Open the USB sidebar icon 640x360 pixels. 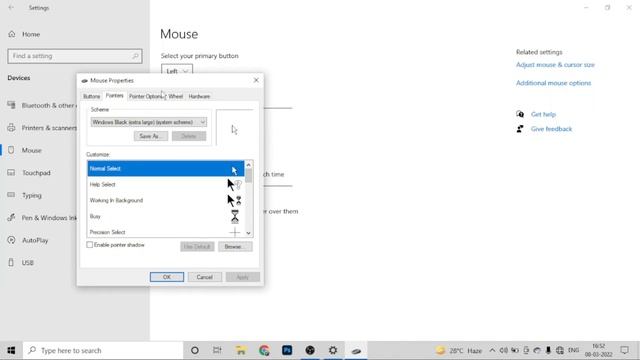11,262
